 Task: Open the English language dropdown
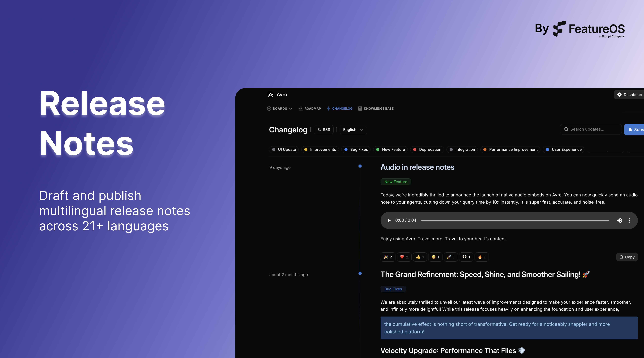353,130
